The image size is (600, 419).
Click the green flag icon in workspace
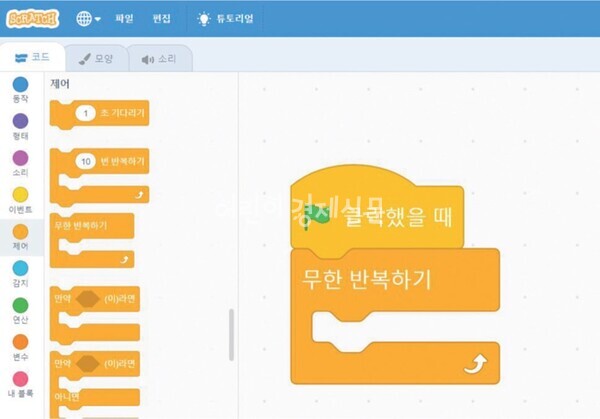point(316,217)
